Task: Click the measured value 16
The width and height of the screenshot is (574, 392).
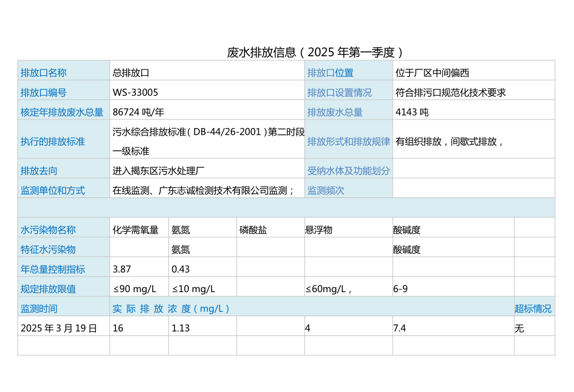Action: click(118, 328)
